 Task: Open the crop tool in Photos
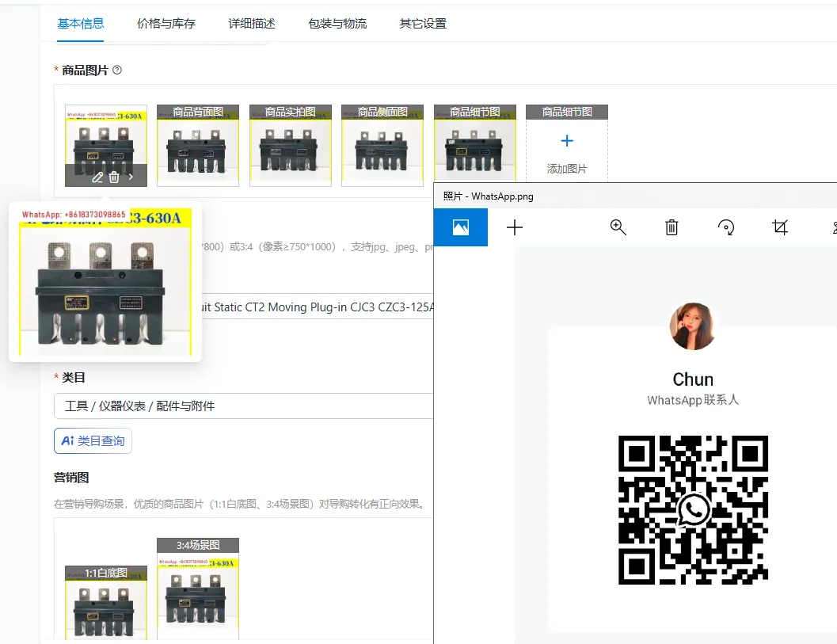tap(780, 228)
